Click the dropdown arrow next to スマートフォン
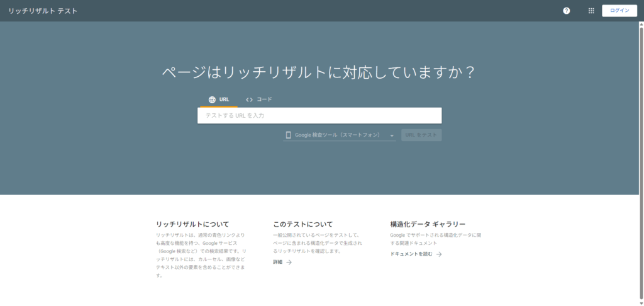The height and width of the screenshot is (306, 644). (x=392, y=135)
